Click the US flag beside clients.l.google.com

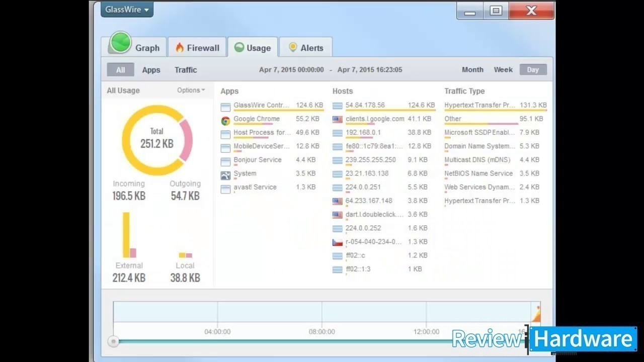338,119
